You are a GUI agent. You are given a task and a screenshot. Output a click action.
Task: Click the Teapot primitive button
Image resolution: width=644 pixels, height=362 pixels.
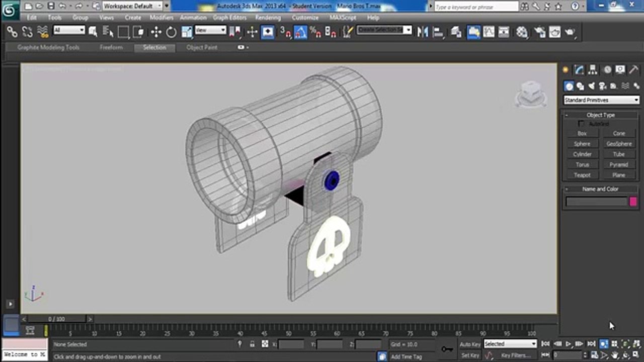point(582,175)
